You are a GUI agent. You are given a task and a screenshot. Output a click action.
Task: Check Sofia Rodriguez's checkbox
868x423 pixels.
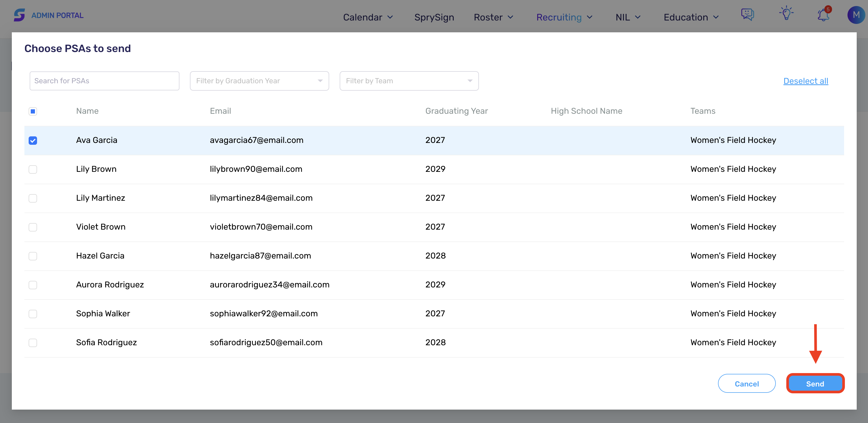coord(33,343)
